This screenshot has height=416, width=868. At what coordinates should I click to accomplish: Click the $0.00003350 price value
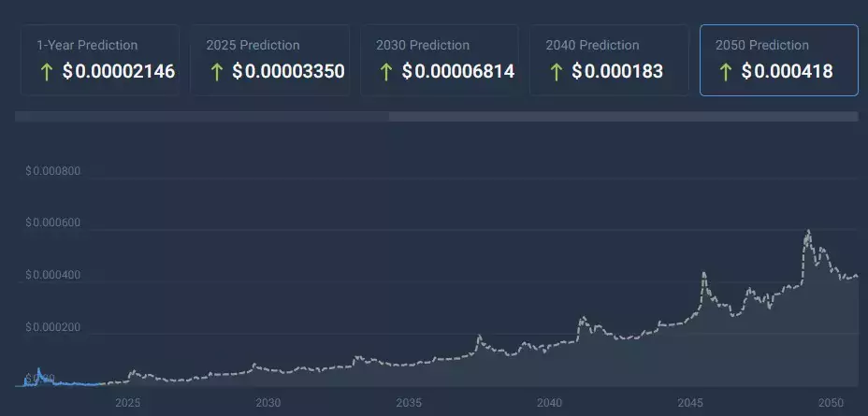[288, 71]
